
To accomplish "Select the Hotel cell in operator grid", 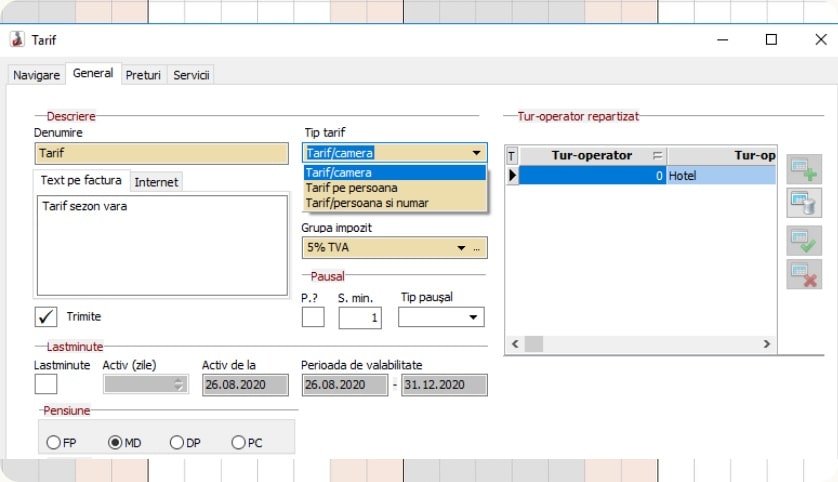I will (721, 175).
